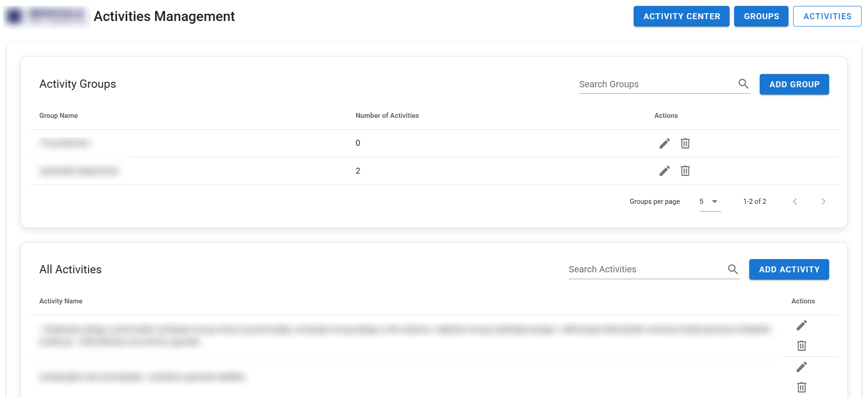Click the Add Group button
Image resolution: width=868 pixels, height=398 pixels.
(794, 84)
